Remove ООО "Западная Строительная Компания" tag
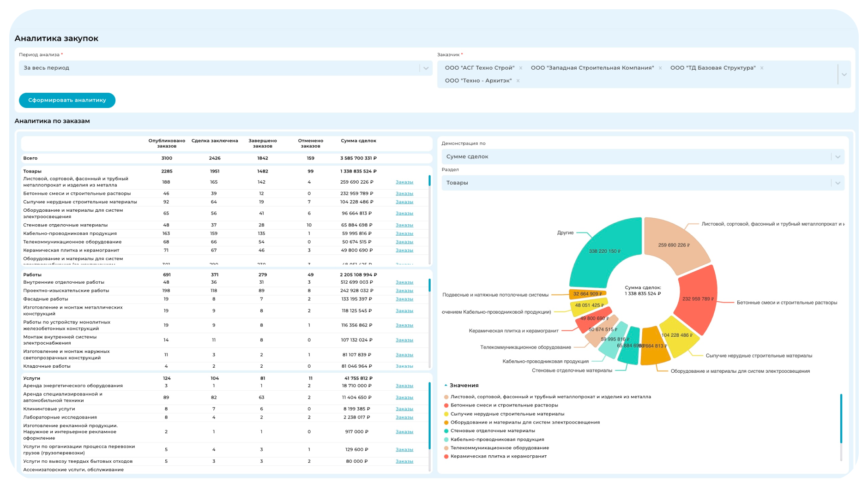This screenshot has width=868, height=489. 660,68
